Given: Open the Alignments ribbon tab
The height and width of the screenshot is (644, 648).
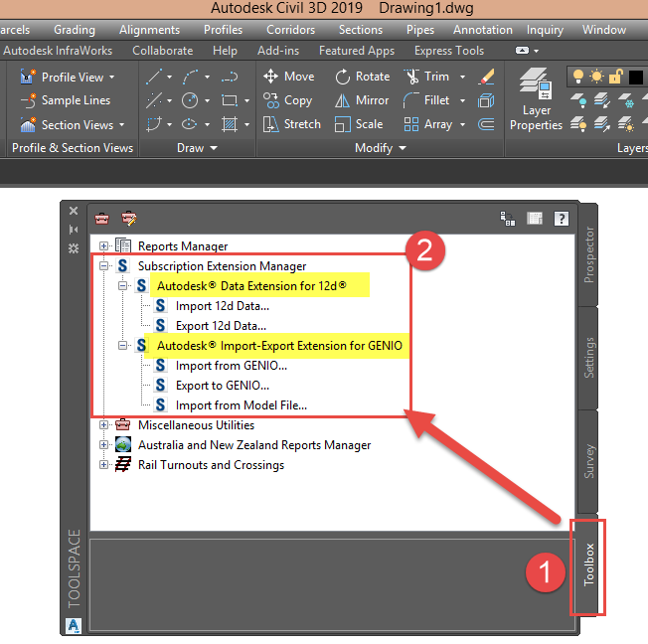Looking at the screenshot, I should coord(150,30).
